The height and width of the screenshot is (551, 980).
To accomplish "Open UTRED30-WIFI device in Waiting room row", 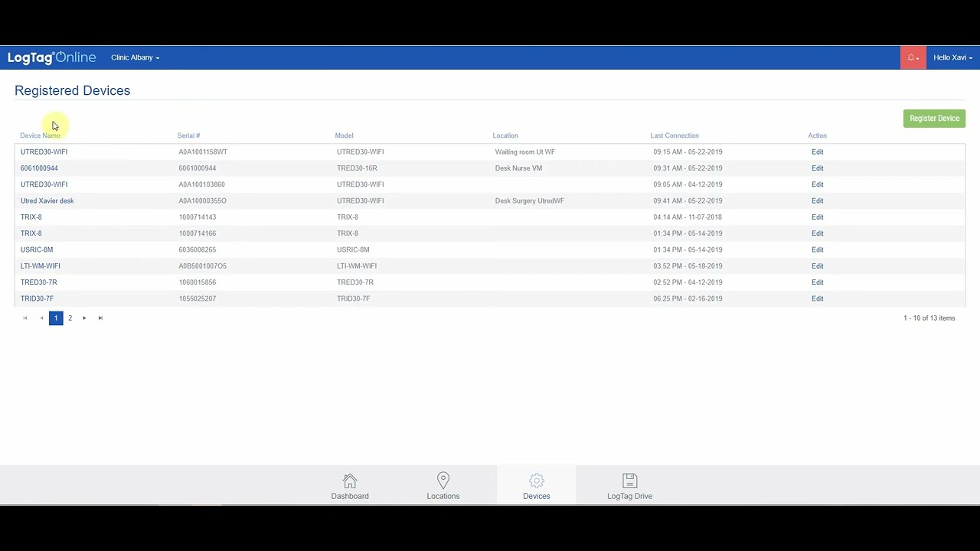I will [x=44, y=152].
